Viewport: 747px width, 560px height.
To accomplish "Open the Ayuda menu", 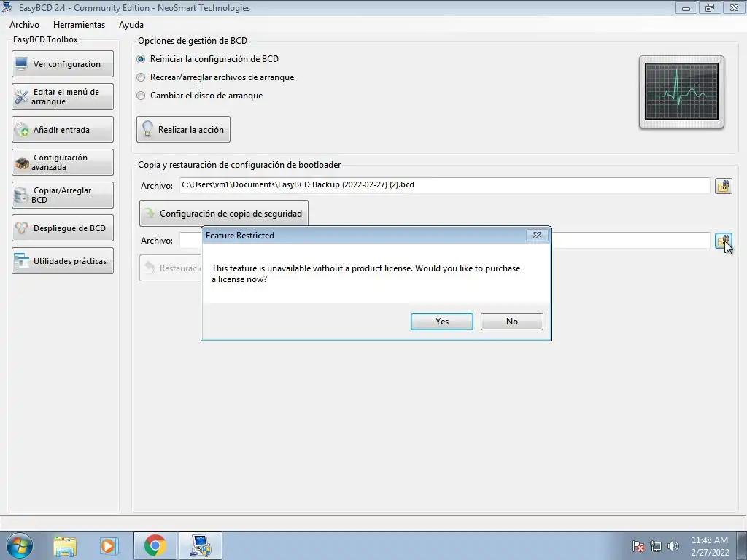I will (131, 25).
